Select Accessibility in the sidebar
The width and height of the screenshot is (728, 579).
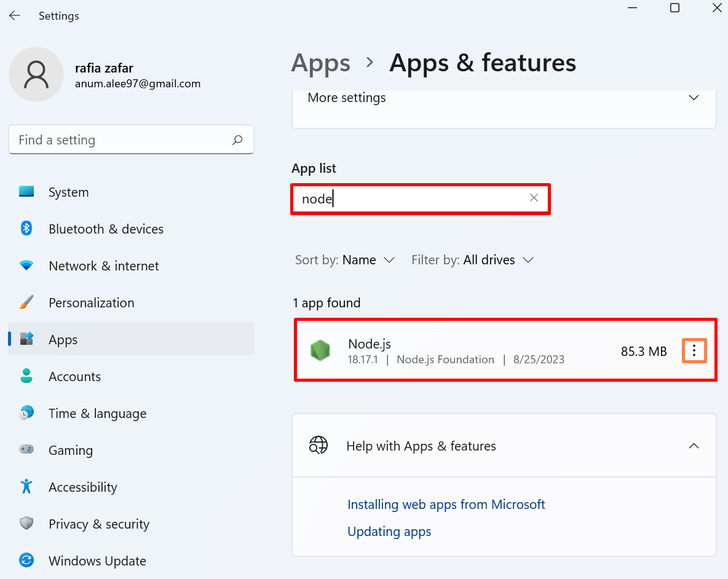(x=132, y=487)
